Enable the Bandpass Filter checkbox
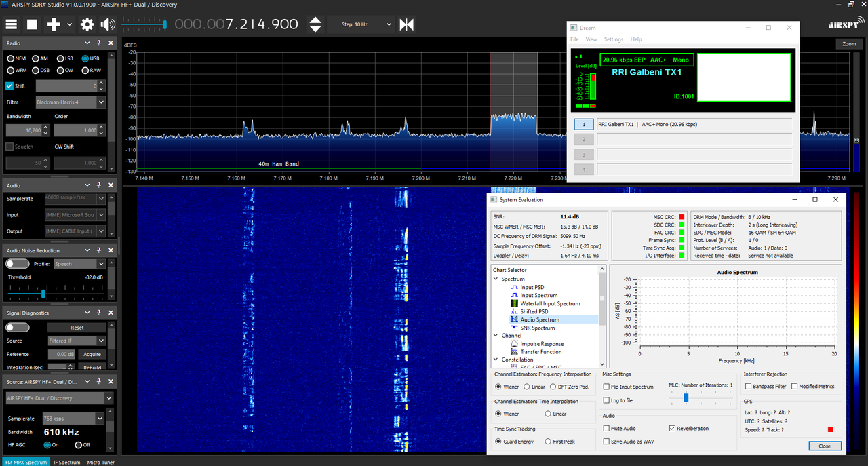Viewport: 868px width, 466px height. point(749,387)
